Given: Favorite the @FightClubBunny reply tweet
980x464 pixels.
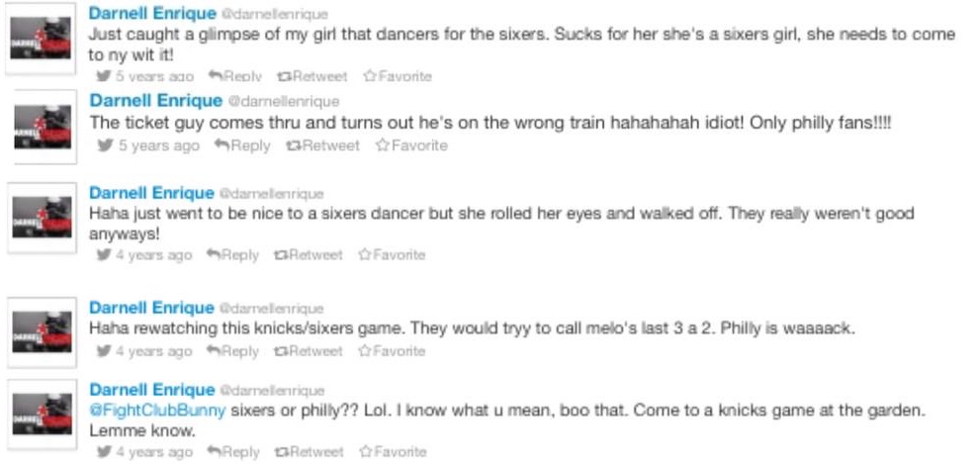Looking at the screenshot, I should (394, 452).
